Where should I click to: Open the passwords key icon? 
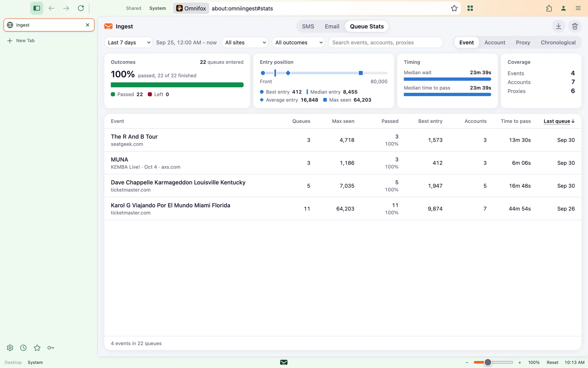tap(51, 348)
